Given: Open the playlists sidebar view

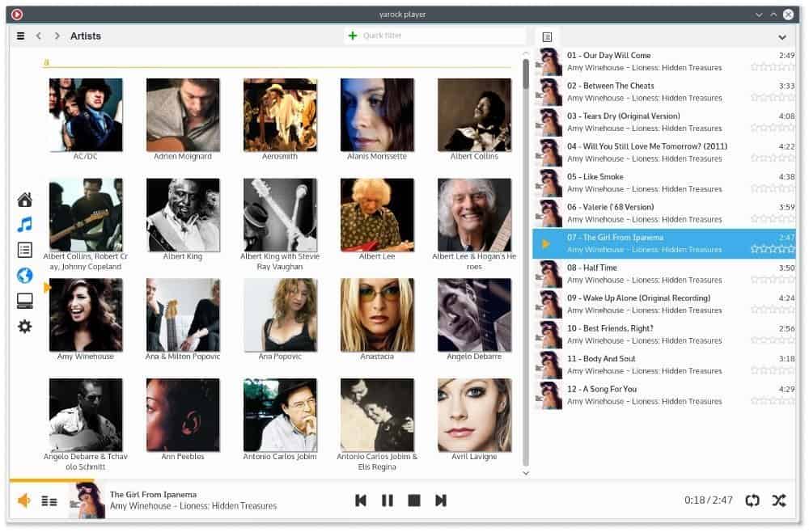Looking at the screenshot, I should [x=25, y=250].
